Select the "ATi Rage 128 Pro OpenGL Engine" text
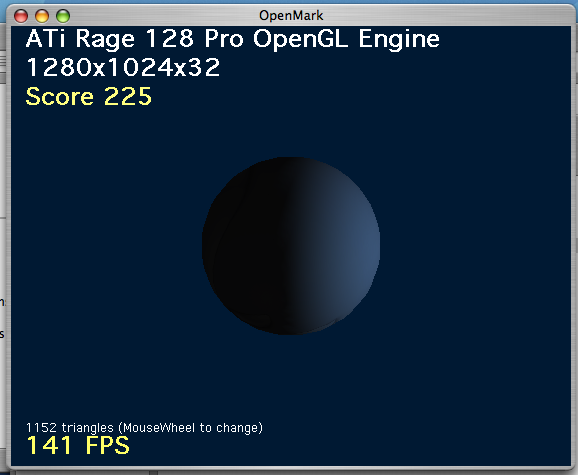 click(233, 39)
